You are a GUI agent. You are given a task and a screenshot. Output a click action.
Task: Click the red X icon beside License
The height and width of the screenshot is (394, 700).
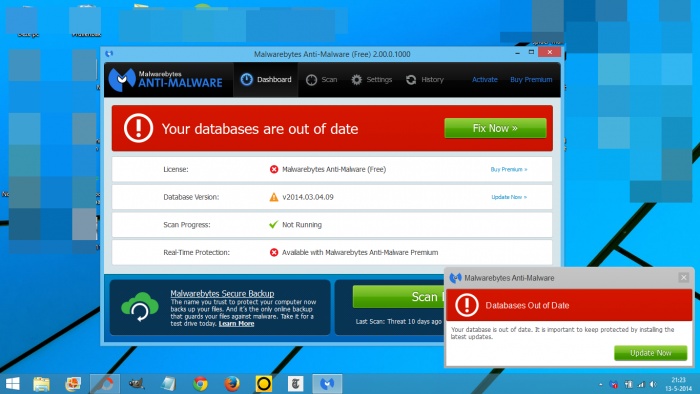274,170
